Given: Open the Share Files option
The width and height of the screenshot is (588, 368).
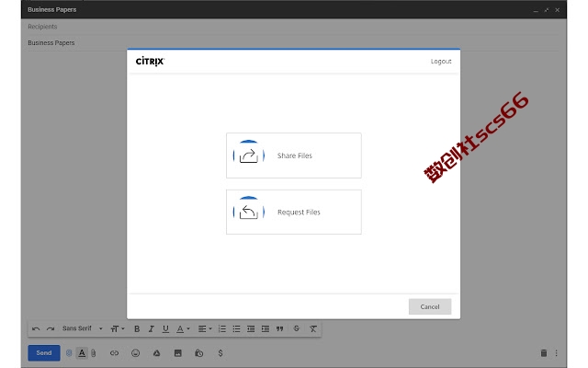Looking at the screenshot, I should coord(294,155).
